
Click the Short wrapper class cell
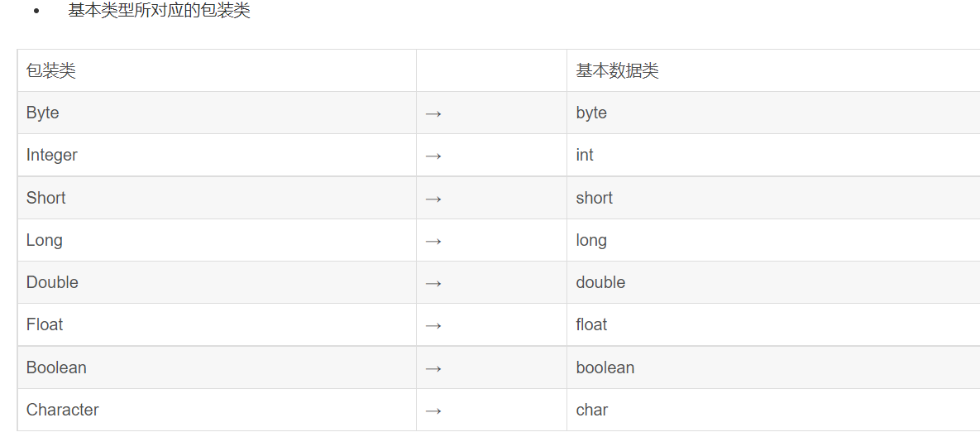click(x=217, y=198)
